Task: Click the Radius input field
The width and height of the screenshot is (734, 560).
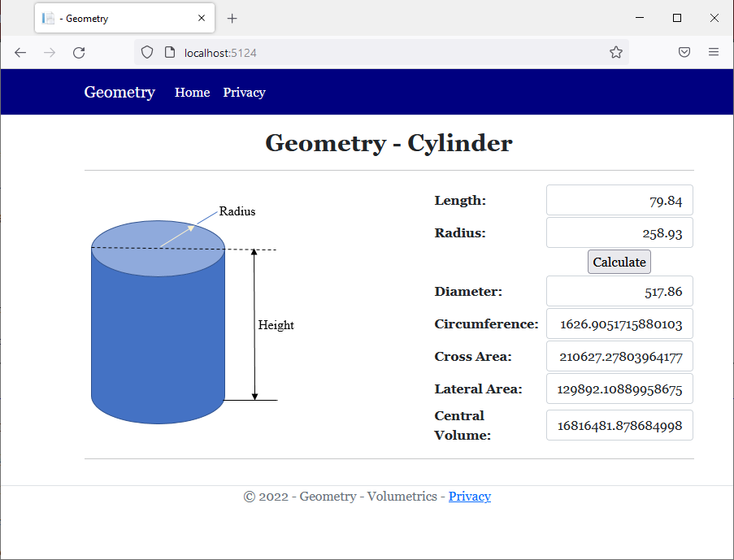Action: tap(619, 232)
